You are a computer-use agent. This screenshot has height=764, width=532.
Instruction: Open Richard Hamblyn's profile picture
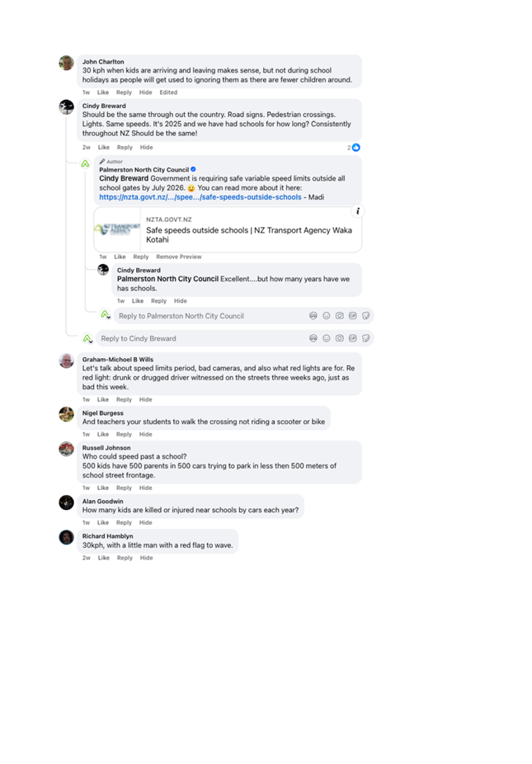pos(66,537)
